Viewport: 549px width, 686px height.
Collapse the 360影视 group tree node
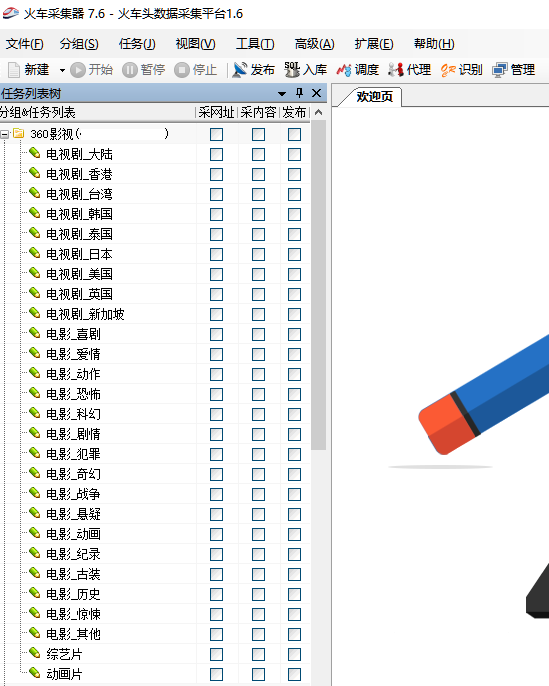tap(4, 134)
